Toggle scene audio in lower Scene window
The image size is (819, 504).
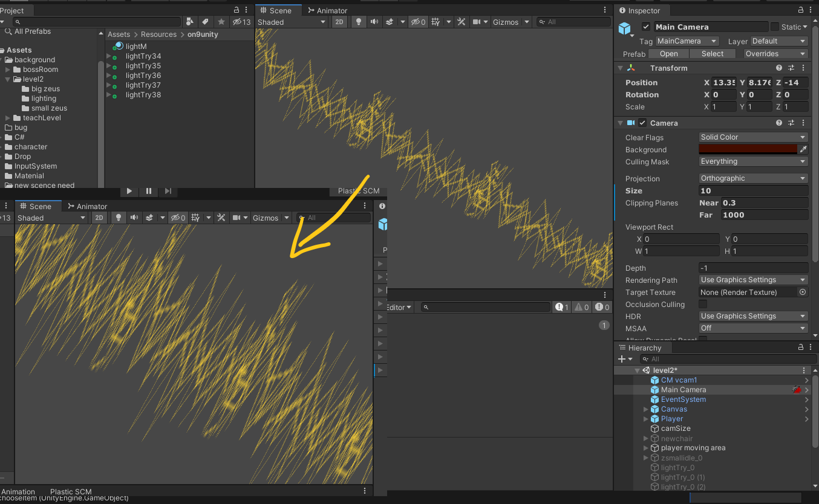tap(134, 218)
